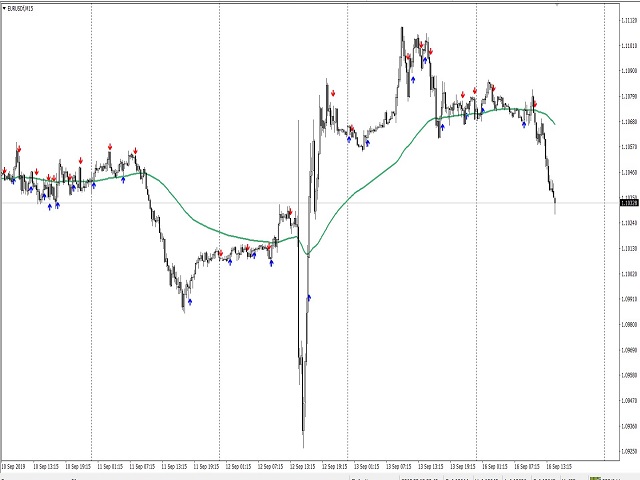
Task: Click the 1.10900 price scale label
Action: [x=629, y=71]
